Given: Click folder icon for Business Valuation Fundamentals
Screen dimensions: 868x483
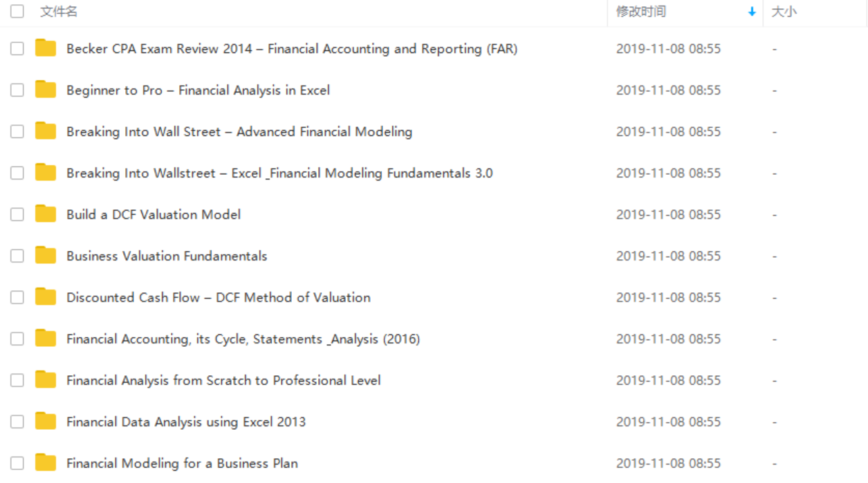Looking at the screenshot, I should pos(46,256).
